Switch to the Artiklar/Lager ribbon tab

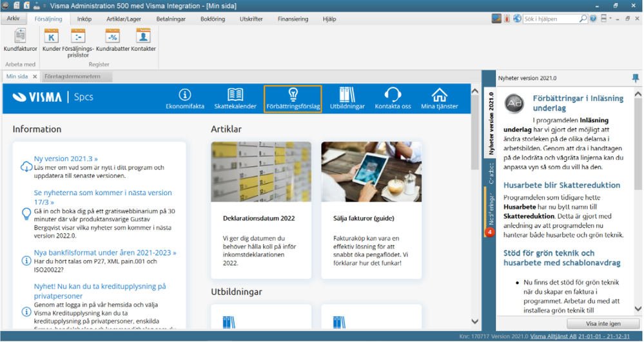[x=124, y=19]
